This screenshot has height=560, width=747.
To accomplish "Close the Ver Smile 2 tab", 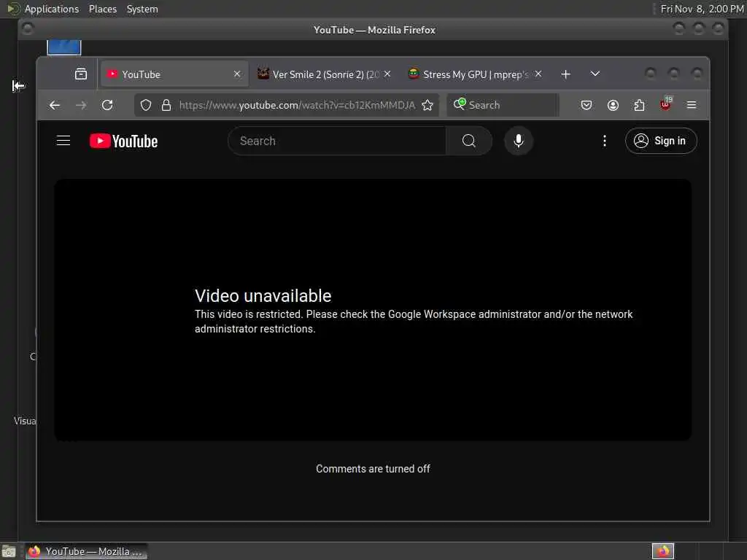I will (387, 74).
